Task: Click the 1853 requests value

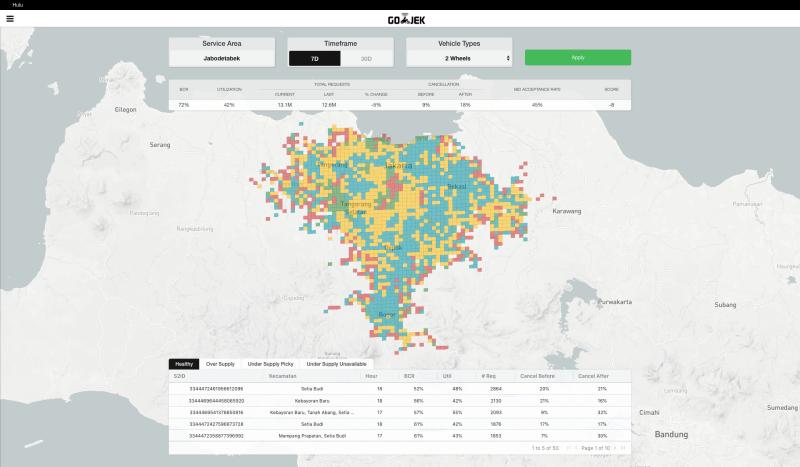Action: [x=496, y=436]
